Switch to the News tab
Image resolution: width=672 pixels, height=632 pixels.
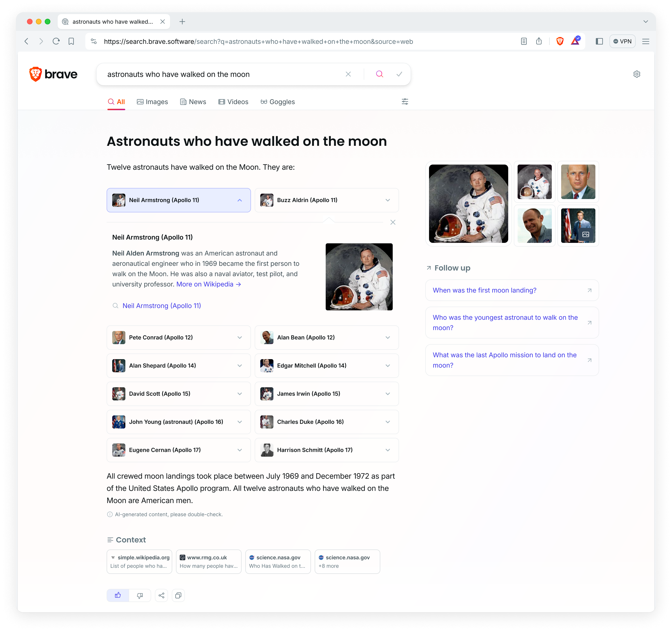tap(197, 102)
